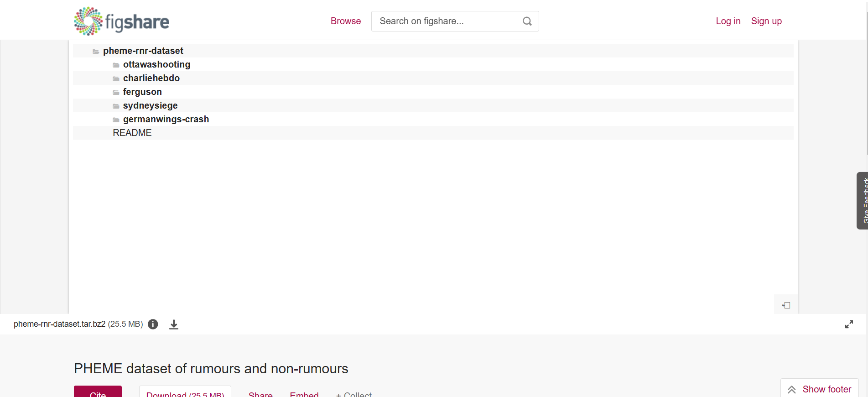Expand the germanwings-crash folder icon
This screenshot has height=397, width=868.
point(116,120)
